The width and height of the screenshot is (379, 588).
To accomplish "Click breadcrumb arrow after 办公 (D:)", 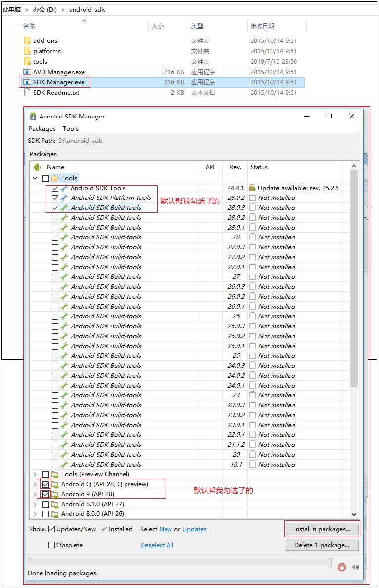I will click(x=63, y=10).
